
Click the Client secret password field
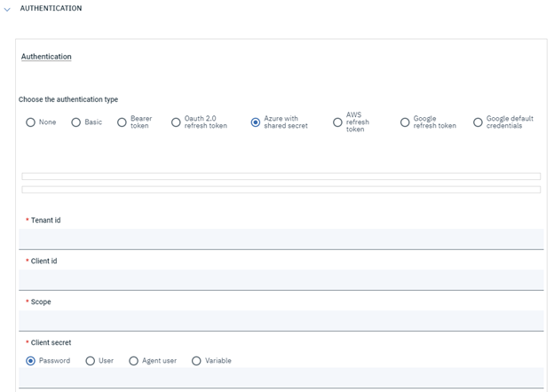[281, 378]
